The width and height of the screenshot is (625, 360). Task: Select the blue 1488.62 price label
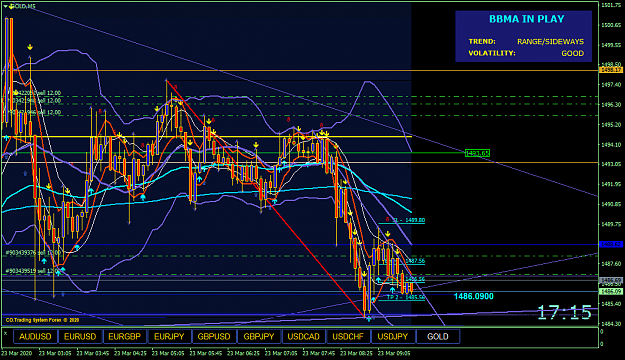(x=610, y=244)
